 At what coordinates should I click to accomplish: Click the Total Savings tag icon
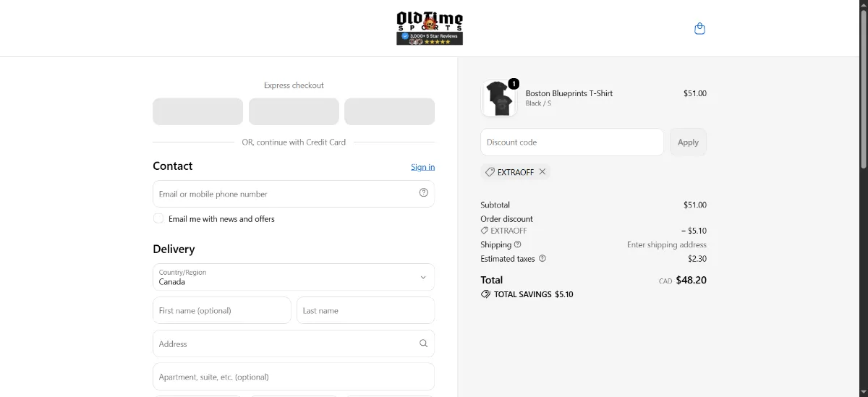click(485, 294)
